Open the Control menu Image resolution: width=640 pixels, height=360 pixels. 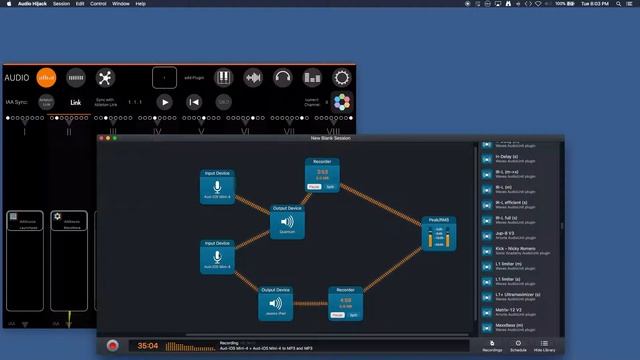(98, 4)
